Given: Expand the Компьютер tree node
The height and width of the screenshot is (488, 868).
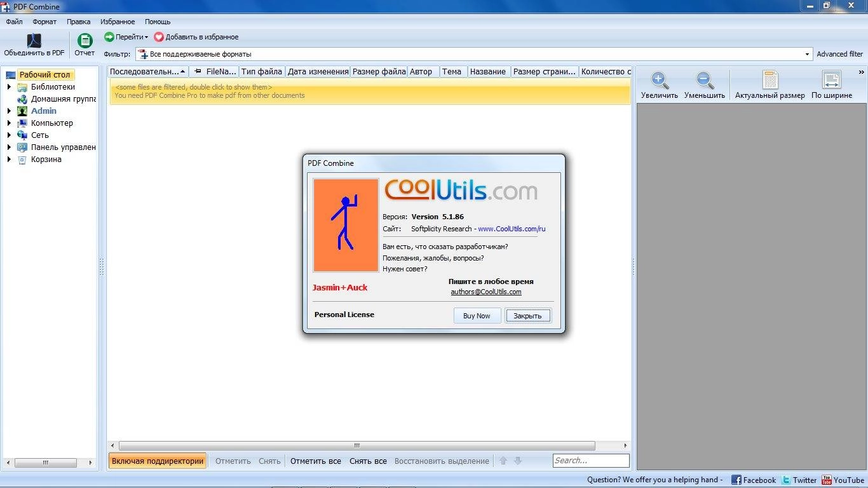Looking at the screenshot, I should click(9, 123).
